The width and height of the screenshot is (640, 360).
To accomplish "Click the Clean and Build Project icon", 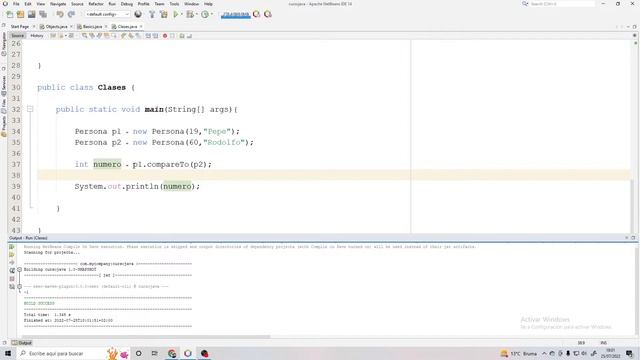I will pyautogui.click(x=164, y=14).
